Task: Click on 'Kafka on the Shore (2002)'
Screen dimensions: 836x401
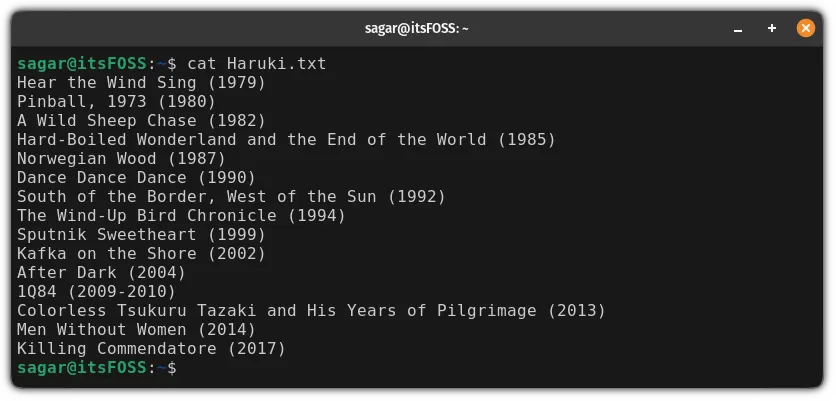Action: click(x=141, y=253)
